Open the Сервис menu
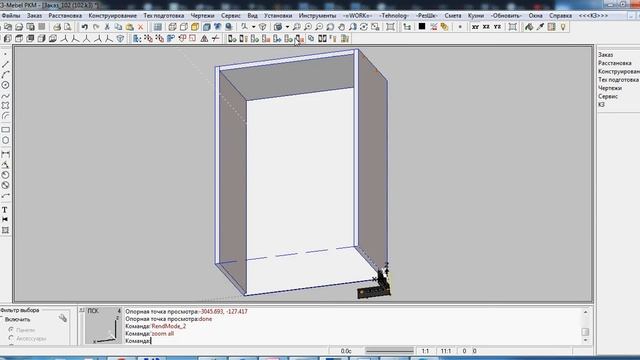This screenshot has width=640, height=360. 231,16
